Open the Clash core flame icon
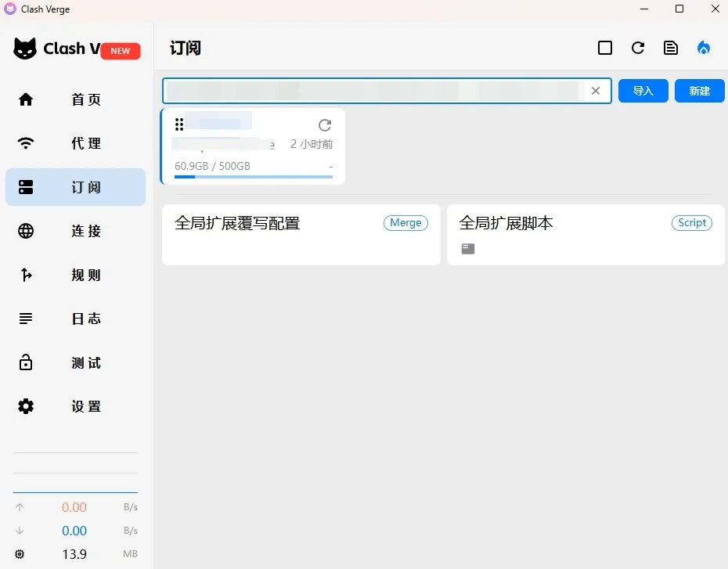The height and width of the screenshot is (569, 728). [704, 48]
